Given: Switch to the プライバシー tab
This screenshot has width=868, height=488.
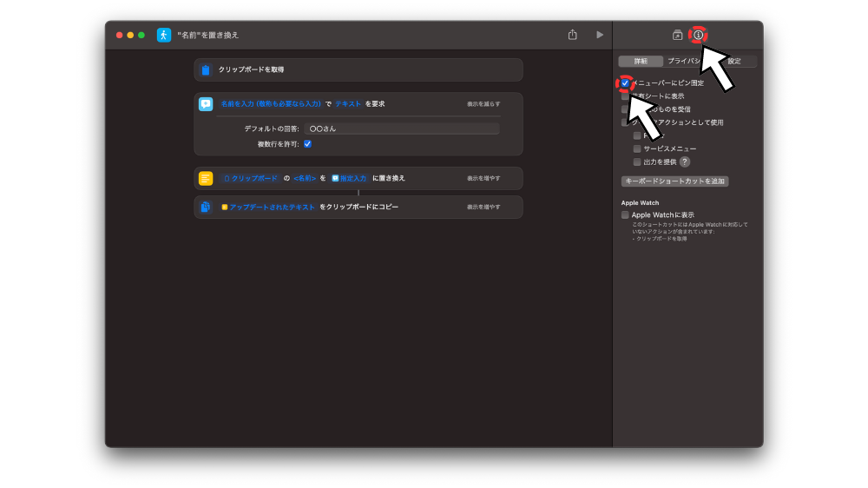Looking at the screenshot, I should [687, 61].
